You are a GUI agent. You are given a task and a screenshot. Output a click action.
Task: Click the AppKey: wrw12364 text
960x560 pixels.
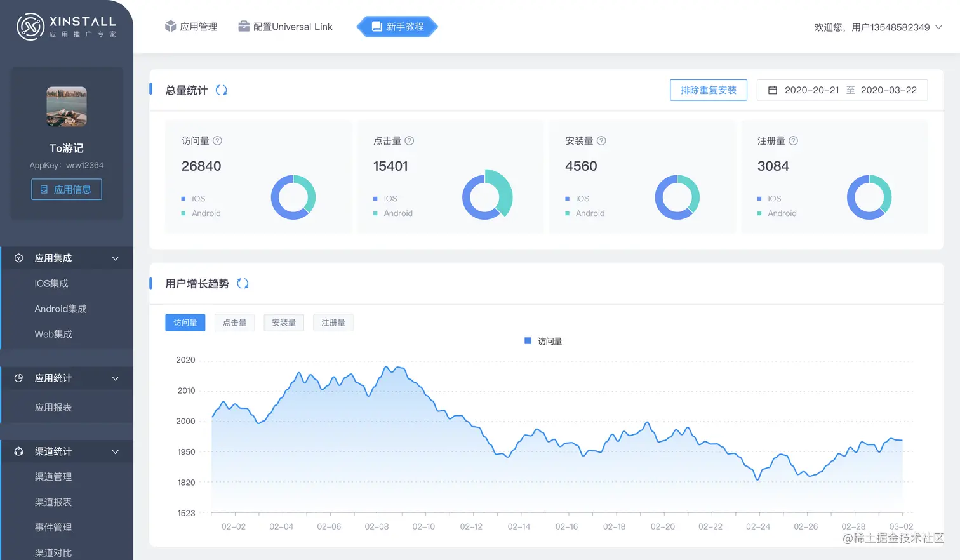click(x=67, y=165)
